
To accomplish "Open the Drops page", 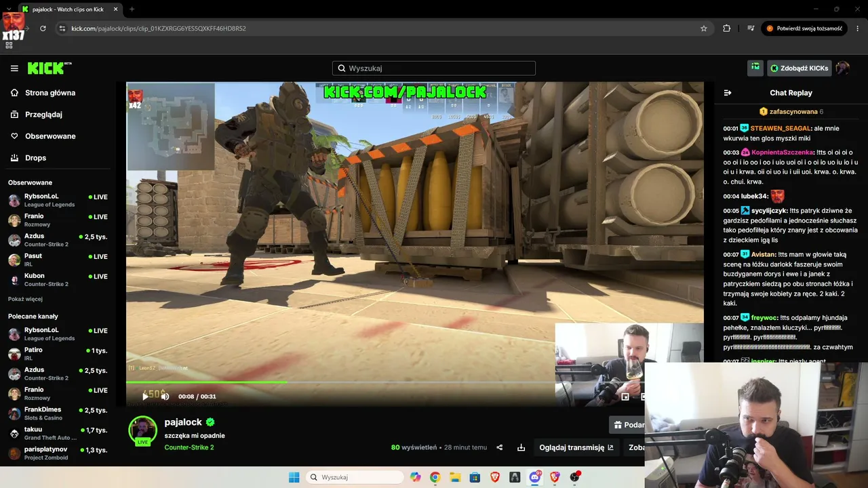I will [x=35, y=158].
